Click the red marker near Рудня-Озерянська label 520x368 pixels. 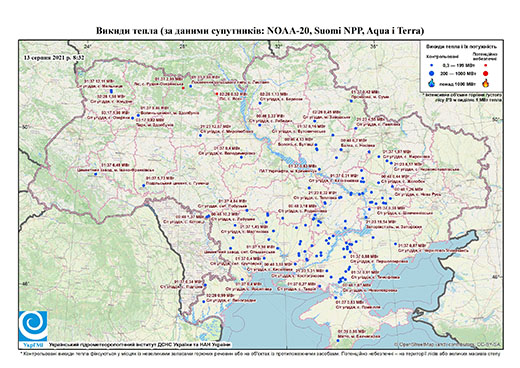(x=183, y=88)
